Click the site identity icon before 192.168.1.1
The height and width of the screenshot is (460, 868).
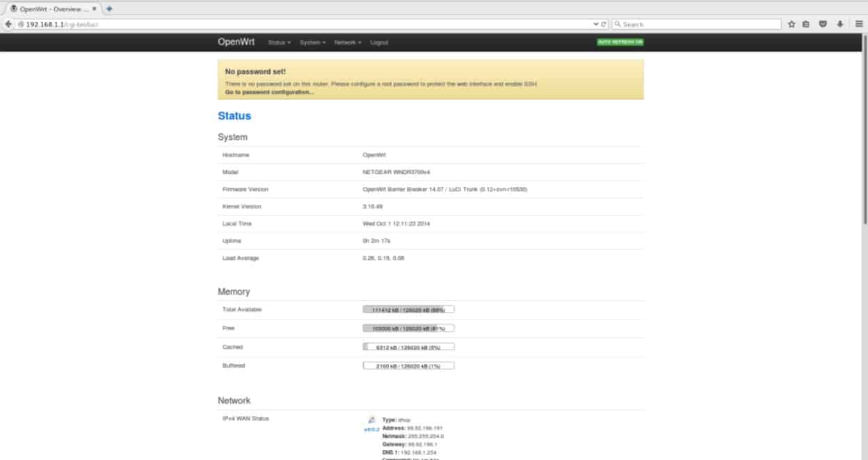[x=22, y=24]
